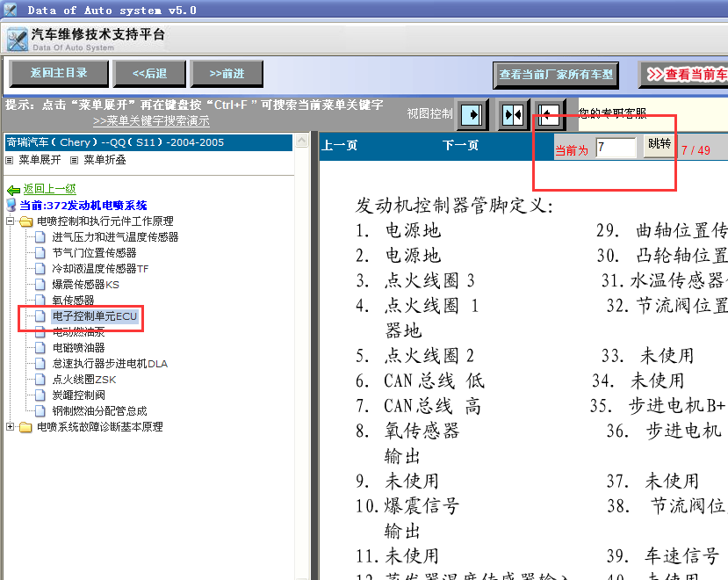This screenshot has height=580, width=728.
Task: Click 电喷控制和执行元件工作原理 folder label
Action: (105, 221)
